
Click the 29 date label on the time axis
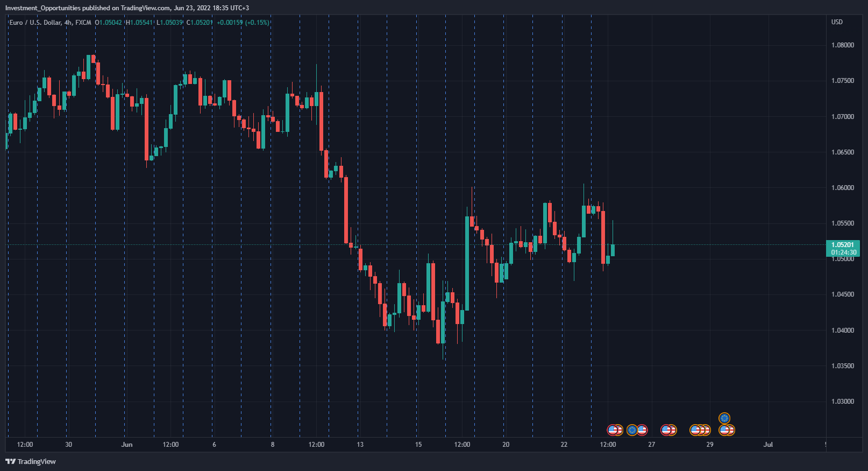tap(710, 445)
